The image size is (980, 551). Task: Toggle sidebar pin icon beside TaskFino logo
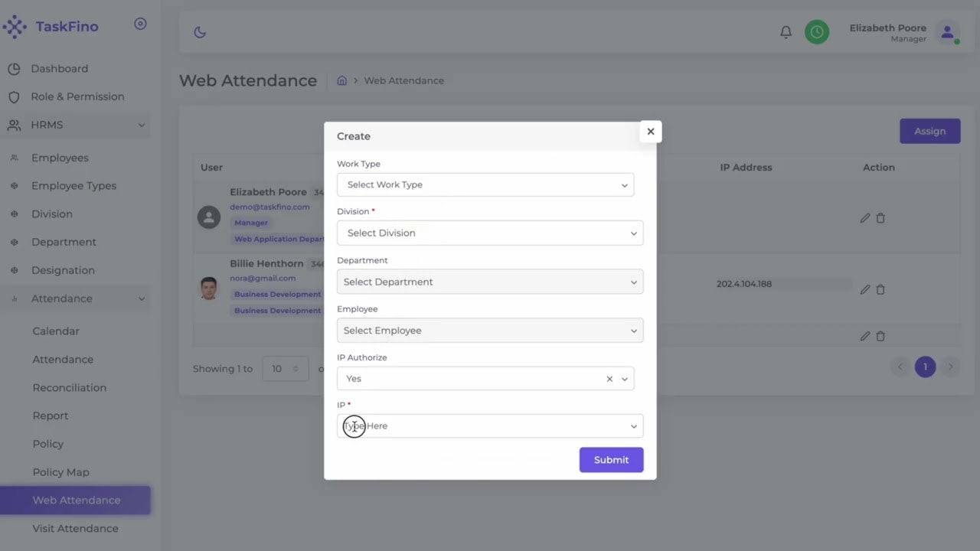click(140, 24)
